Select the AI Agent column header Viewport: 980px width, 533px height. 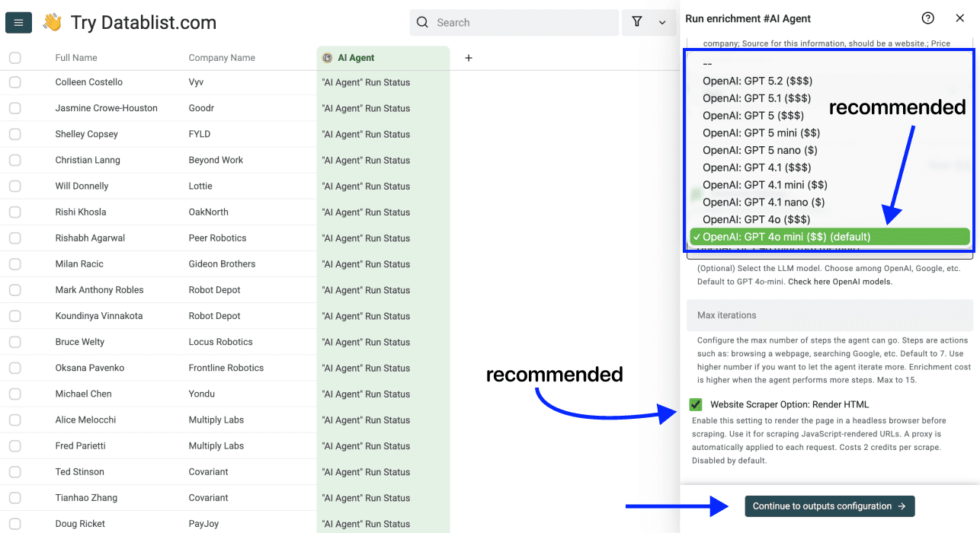(358, 57)
